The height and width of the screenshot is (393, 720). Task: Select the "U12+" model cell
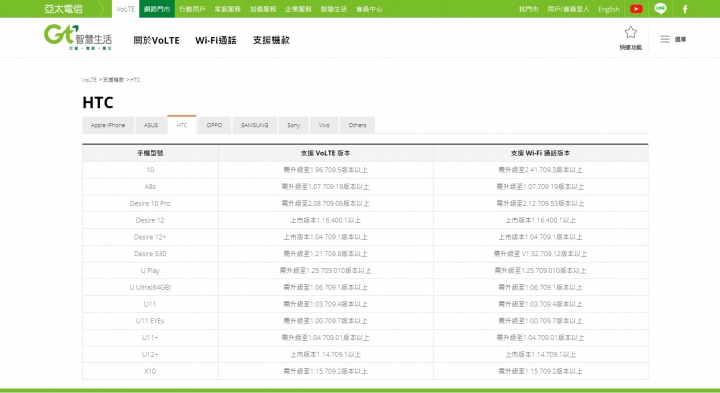pos(150,354)
